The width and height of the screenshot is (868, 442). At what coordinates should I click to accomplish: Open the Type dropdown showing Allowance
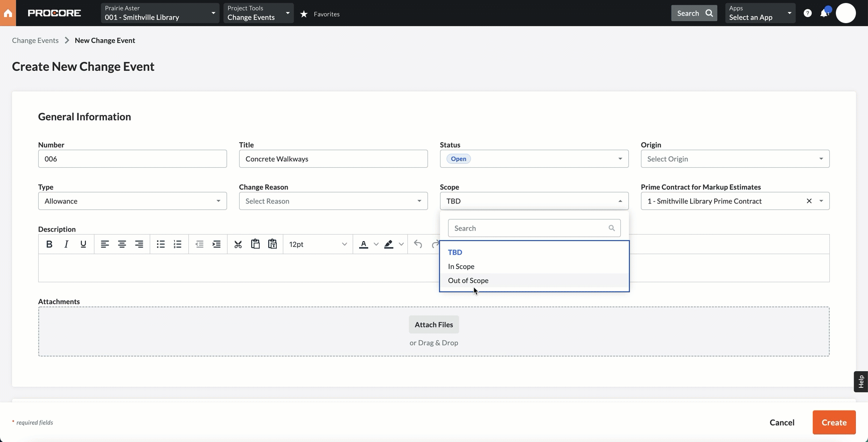click(133, 201)
